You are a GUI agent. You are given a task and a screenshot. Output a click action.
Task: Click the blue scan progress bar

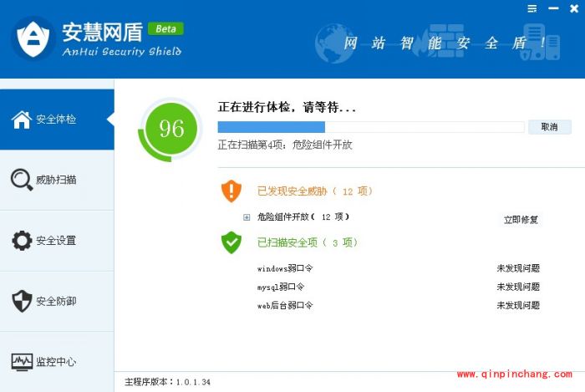click(371, 127)
